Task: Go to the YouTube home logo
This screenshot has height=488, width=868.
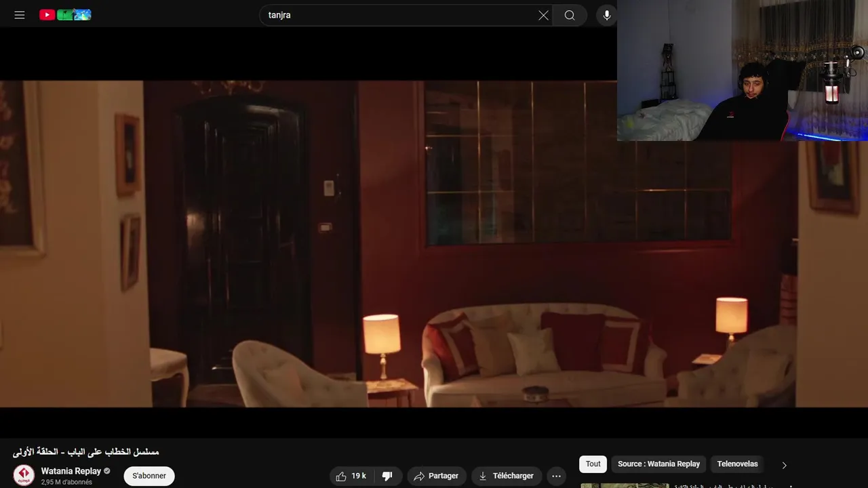Action: click(x=65, y=15)
